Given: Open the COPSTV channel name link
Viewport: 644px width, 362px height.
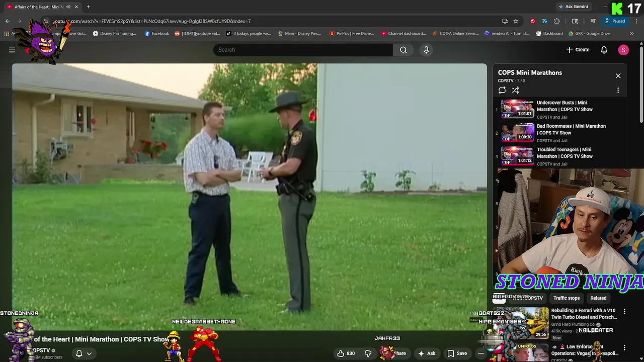Looking at the screenshot, I should point(41,350).
